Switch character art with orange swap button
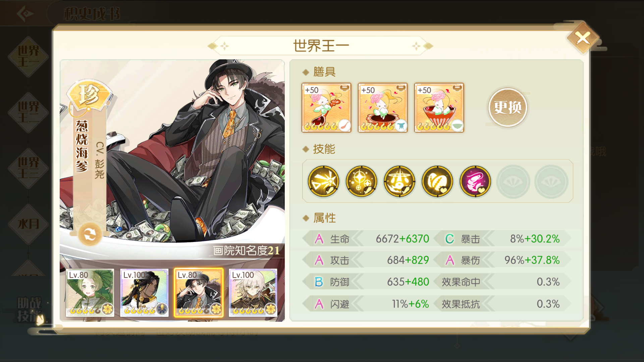 (90, 234)
